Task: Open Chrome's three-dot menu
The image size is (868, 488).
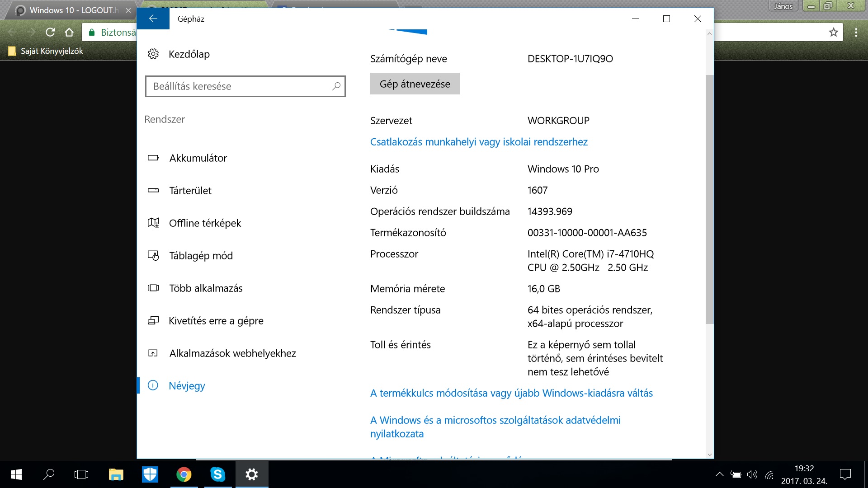Action: tap(856, 32)
